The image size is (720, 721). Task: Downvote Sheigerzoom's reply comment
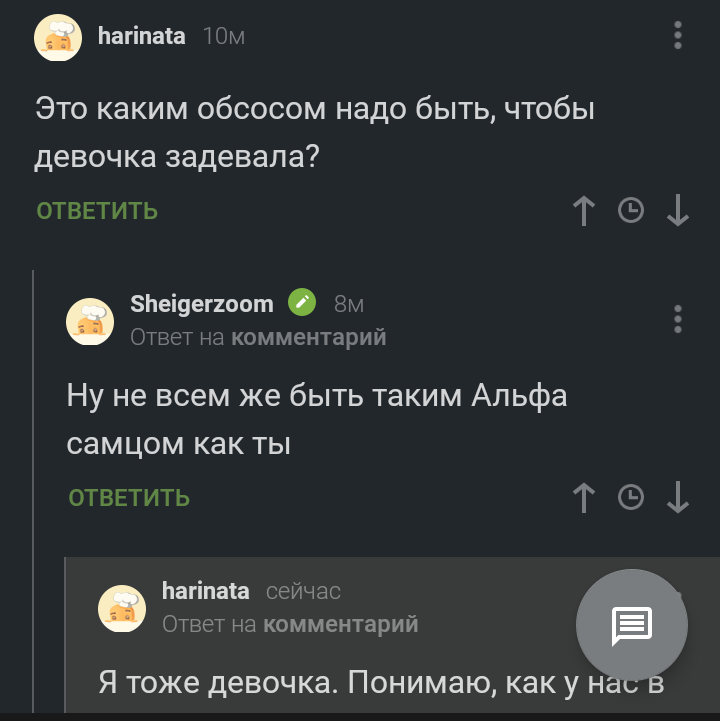678,497
